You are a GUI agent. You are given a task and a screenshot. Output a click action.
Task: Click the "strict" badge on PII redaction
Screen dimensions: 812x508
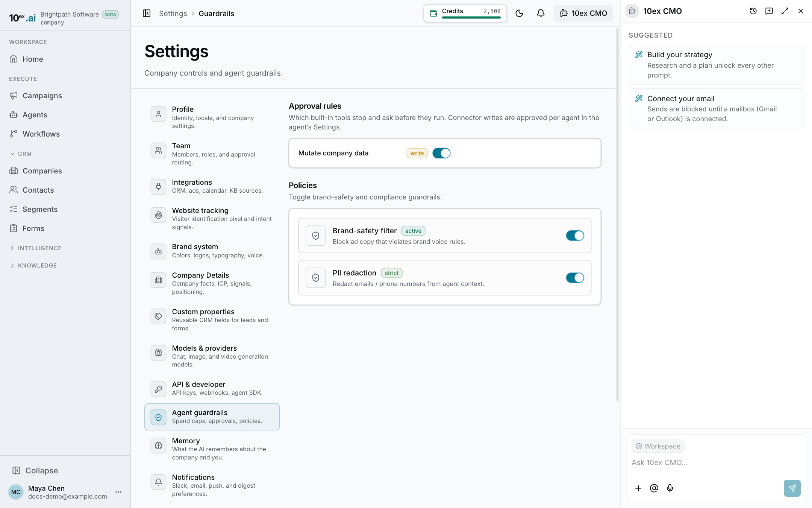(x=392, y=273)
